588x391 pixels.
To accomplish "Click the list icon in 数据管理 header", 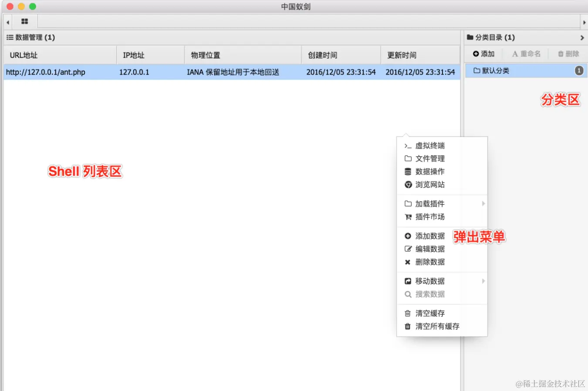I will pyautogui.click(x=10, y=37).
